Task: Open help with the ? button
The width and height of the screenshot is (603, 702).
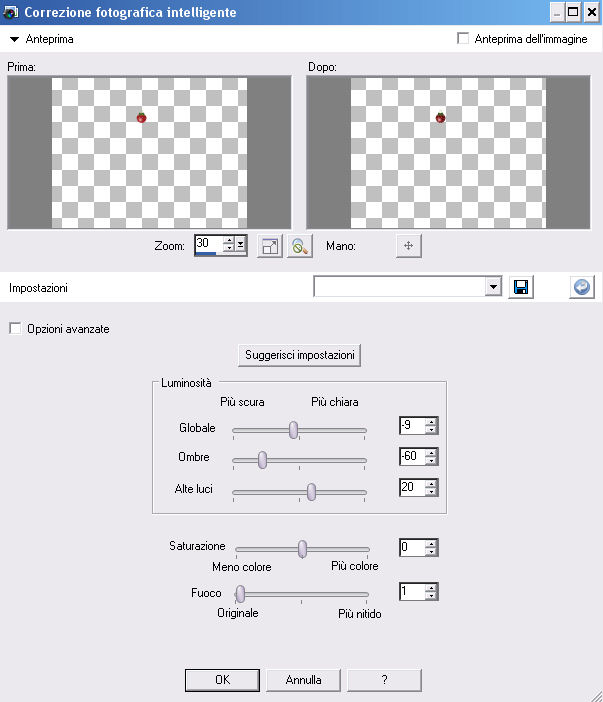Action: (x=385, y=680)
